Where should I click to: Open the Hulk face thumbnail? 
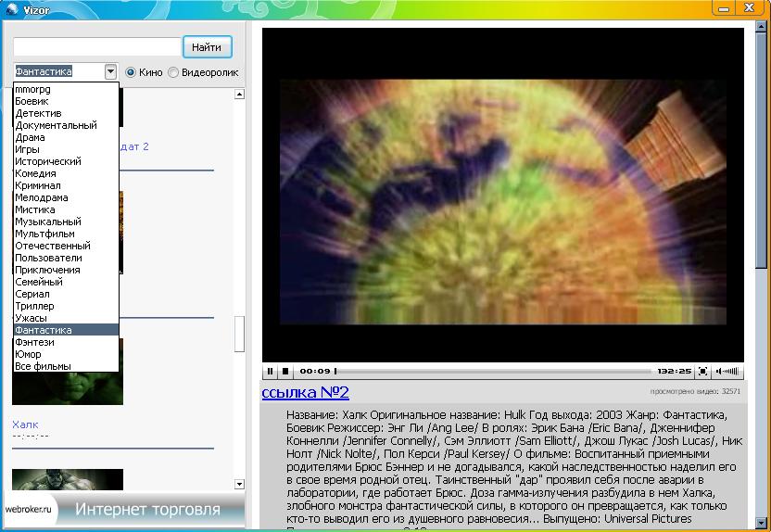coord(68,388)
